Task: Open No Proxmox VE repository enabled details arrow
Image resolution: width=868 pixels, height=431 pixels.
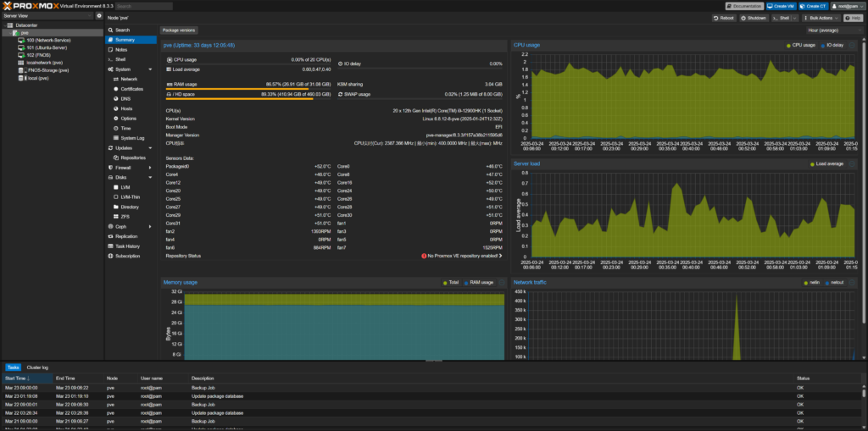Action: (x=500, y=257)
